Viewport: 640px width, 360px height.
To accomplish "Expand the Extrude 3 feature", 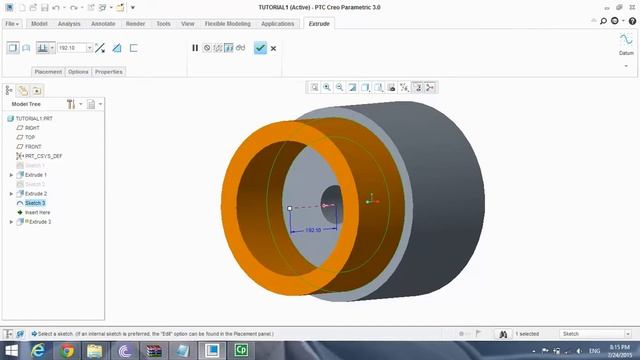I will point(11,222).
